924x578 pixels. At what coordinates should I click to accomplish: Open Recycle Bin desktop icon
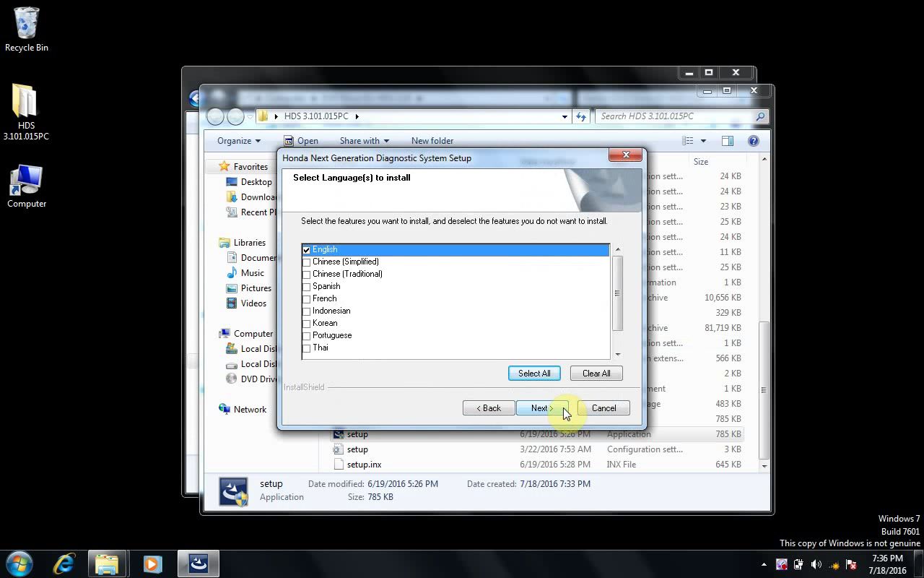click(27, 30)
